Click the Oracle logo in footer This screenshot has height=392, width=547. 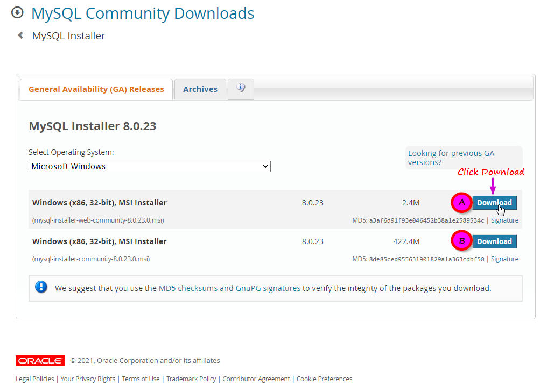(x=40, y=361)
